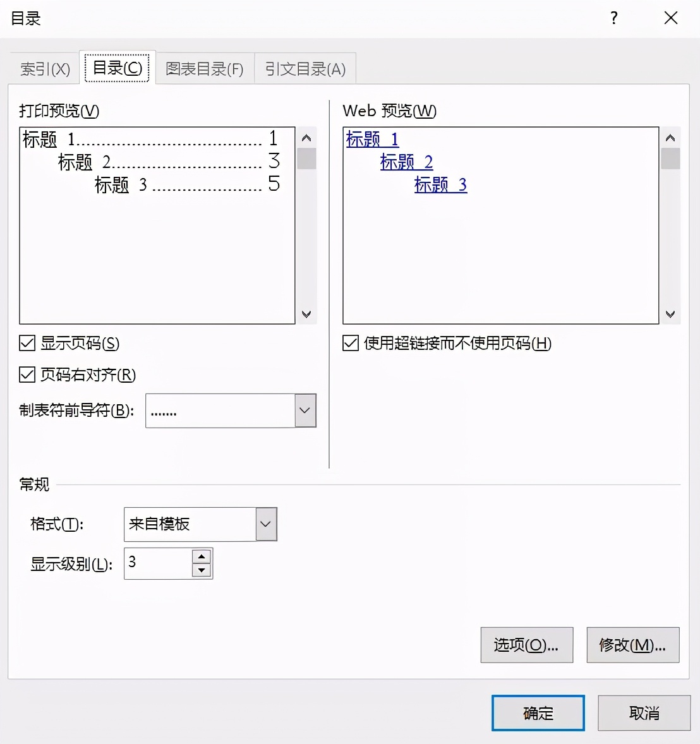This screenshot has height=744, width=700.
Task: Toggle the 显示页码 checkbox
Action: 27,344
